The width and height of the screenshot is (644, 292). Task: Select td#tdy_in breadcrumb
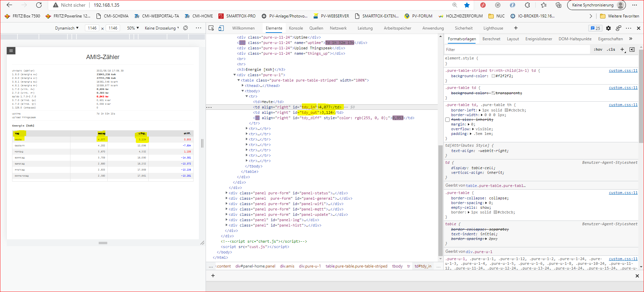[x=423, y=266]
